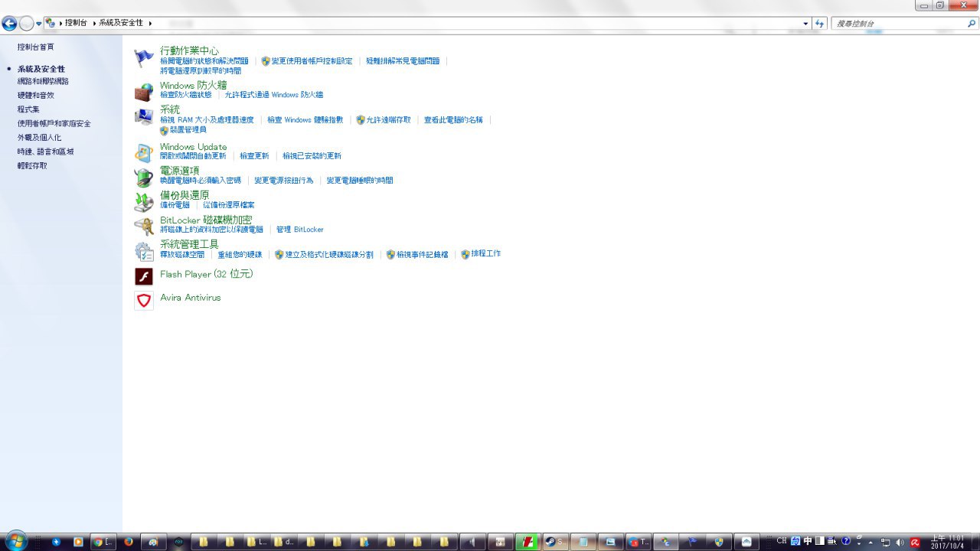The width and height of the screenshot is (980, 551).
Task: Click 檢查防火牆狀態 link
Action: tap(186, 95)
